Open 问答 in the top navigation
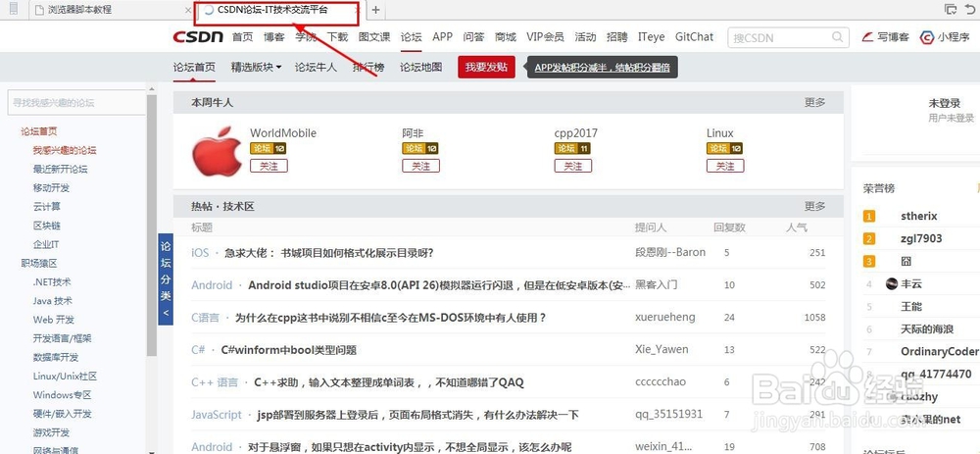This screenshot has height=454, width=980. pyautogui.click(x=473, y=37)
